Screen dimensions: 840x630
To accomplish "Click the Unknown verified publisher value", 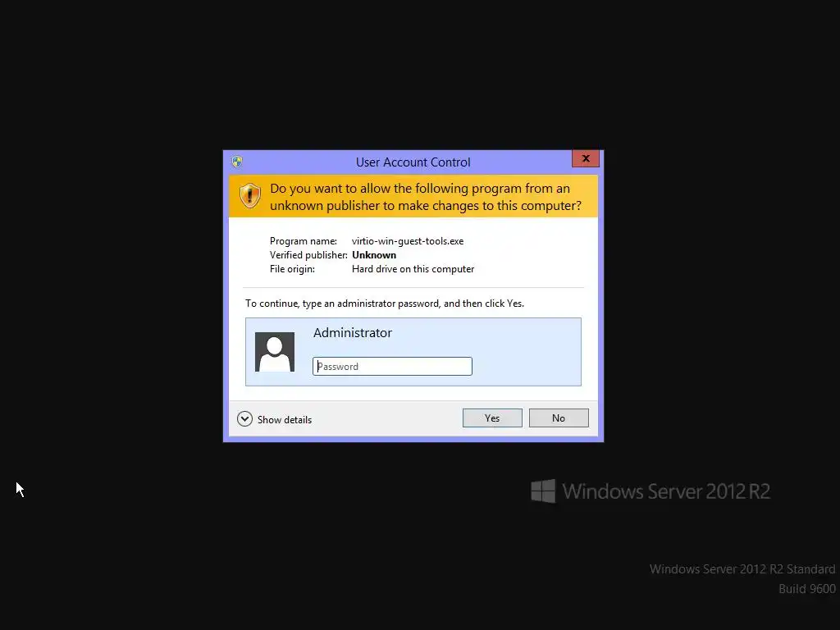I will (374, 255).
